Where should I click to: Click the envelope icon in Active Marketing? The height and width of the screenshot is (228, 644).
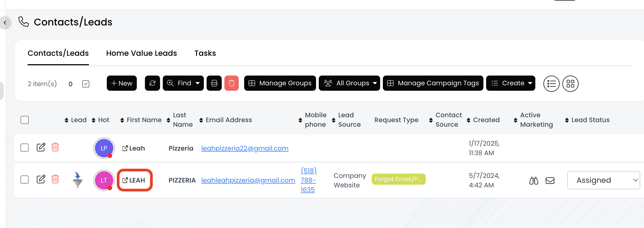pyautogui.click(x=550, y=180)
